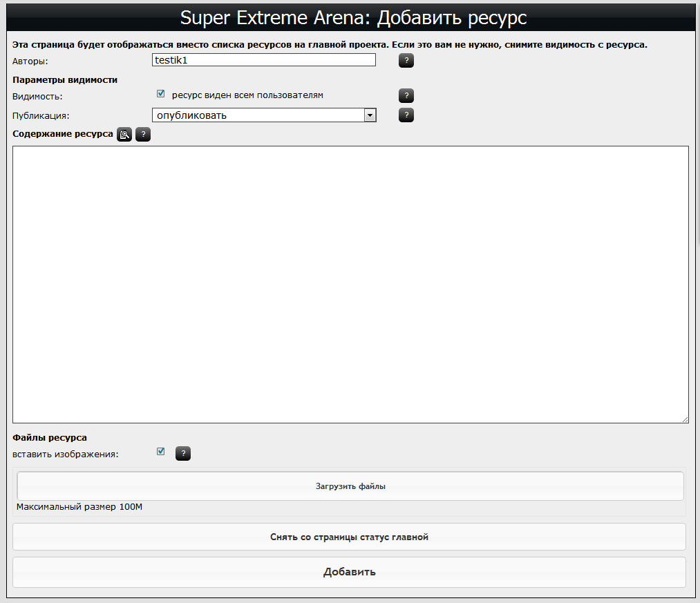This screenshot has height=603, width=700.
Task: Click the 'Загрузить файлы' button
Action: pyautogui.click(x=350, y=486)
